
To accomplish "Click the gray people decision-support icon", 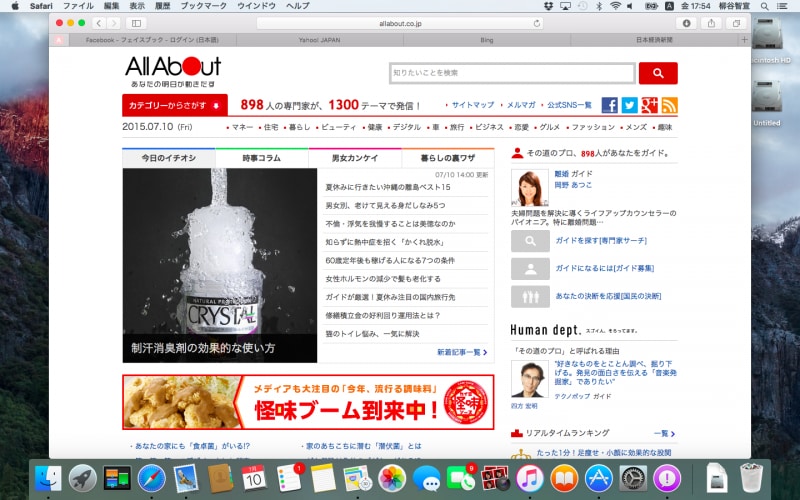I will (531, 296).
